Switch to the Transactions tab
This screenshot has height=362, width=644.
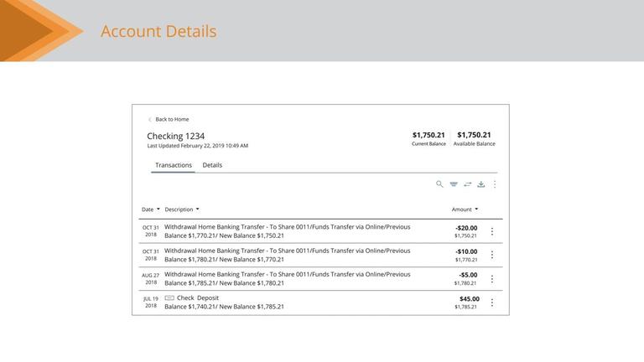point(174,165)
